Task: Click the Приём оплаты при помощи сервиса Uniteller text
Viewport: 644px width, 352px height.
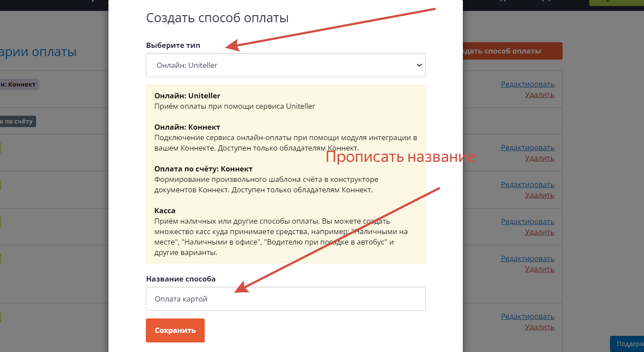Action: coord(235,106)
